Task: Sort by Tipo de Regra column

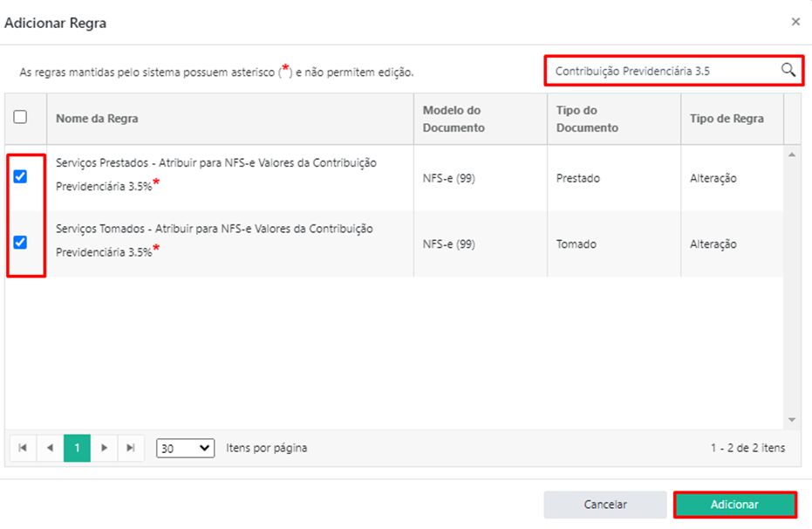Action: click(x=727, y=119)
